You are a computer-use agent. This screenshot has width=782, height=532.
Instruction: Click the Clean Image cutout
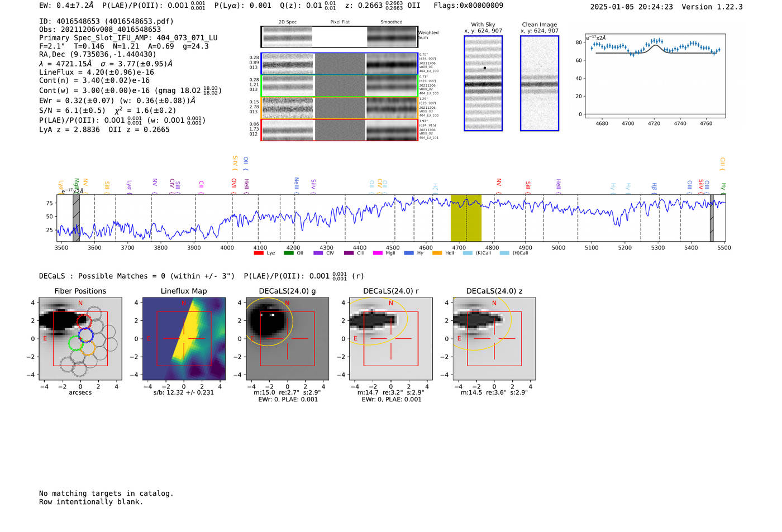(x=540, y=83)
